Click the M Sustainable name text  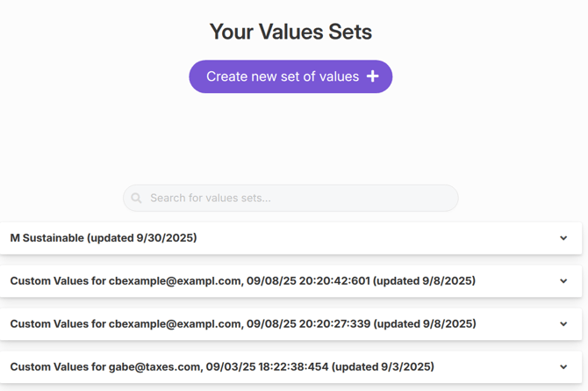click(x=47, y=238)
